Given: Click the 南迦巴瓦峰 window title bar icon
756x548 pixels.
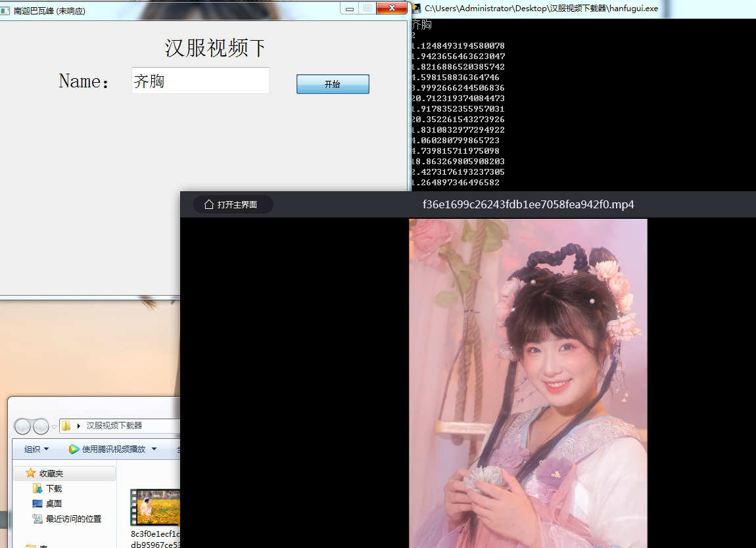Looking at the screenshot, I should [x=5, y=11].
